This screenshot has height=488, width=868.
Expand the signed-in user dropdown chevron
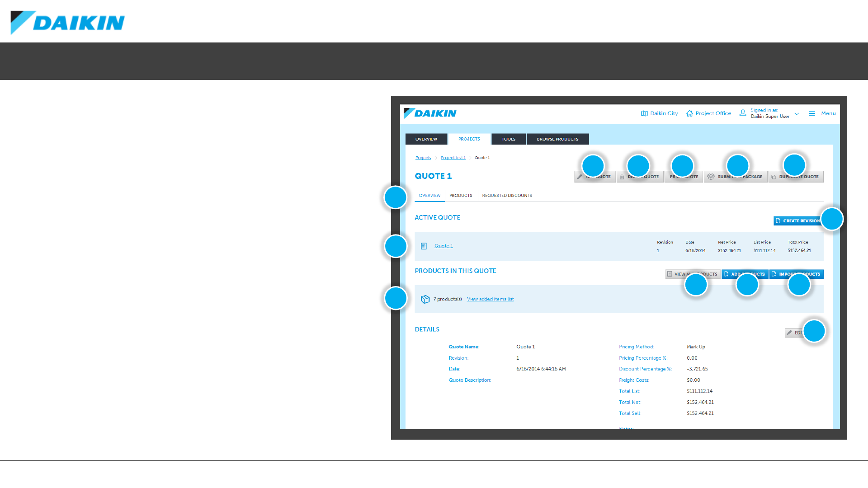797,114
